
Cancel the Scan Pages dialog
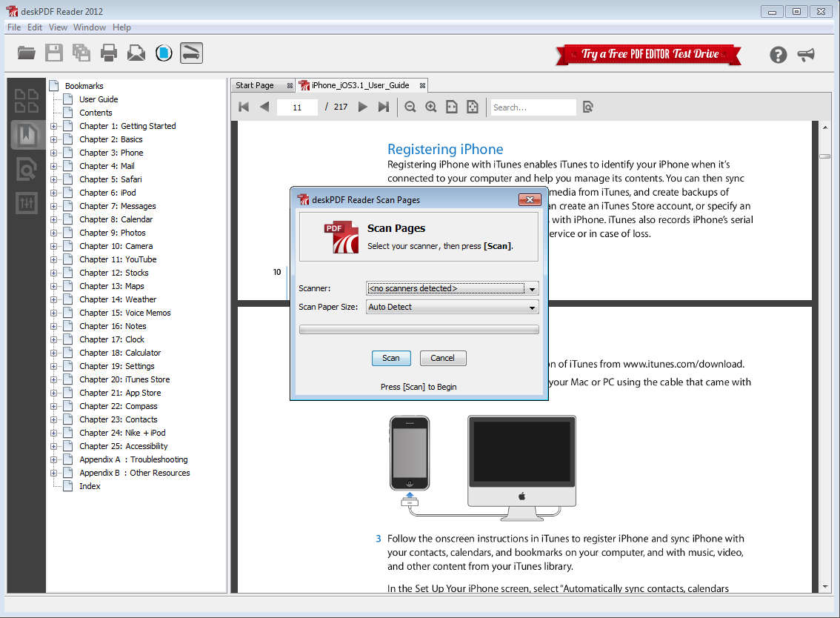[442, 358]
